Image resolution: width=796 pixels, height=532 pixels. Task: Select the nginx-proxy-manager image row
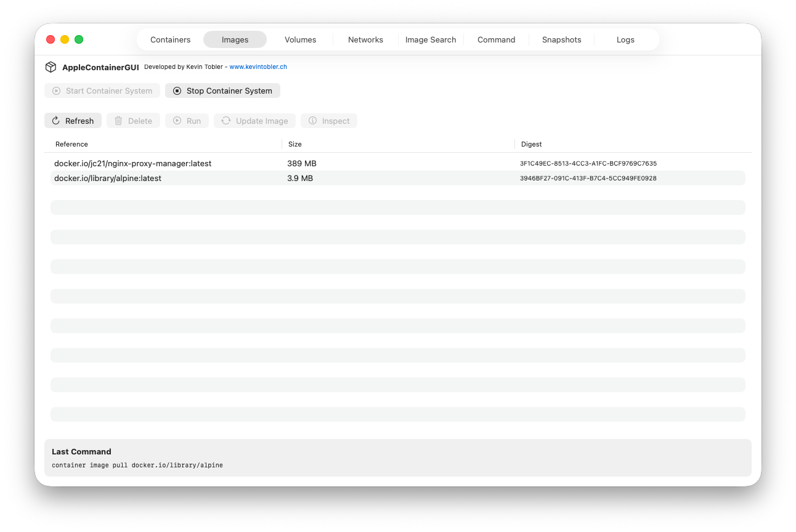pos(246,163)
